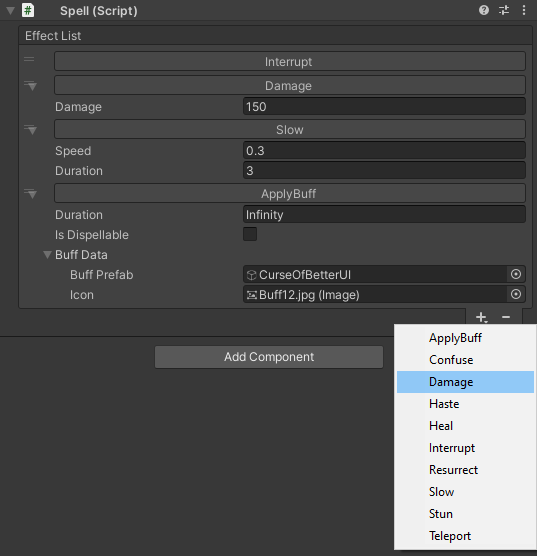Click the Damage effect header button
The width and height of the screenshot is (537, 556).
click(x=290, y=85)
